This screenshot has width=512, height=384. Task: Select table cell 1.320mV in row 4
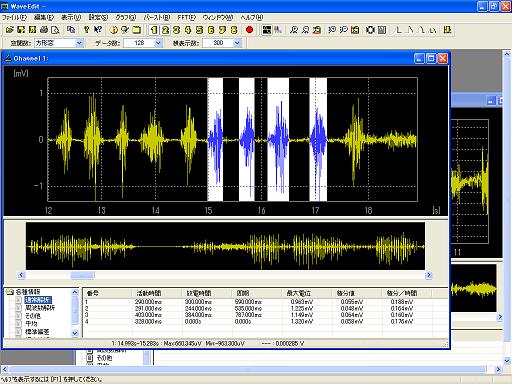(302, 322)
